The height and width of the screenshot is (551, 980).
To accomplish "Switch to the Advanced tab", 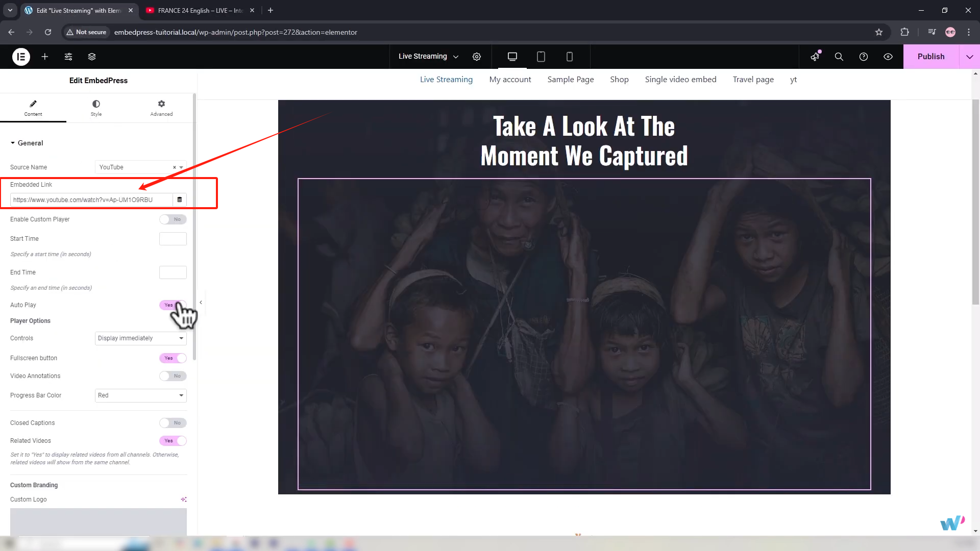I will click(161, 108).
